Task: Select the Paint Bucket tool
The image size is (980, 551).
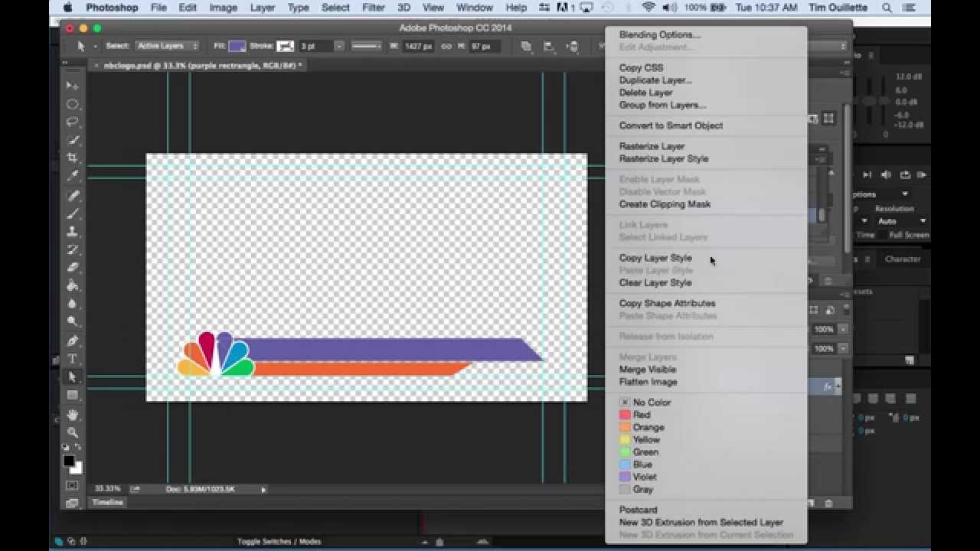Action: pyautogui.click(x=73, y=285)
